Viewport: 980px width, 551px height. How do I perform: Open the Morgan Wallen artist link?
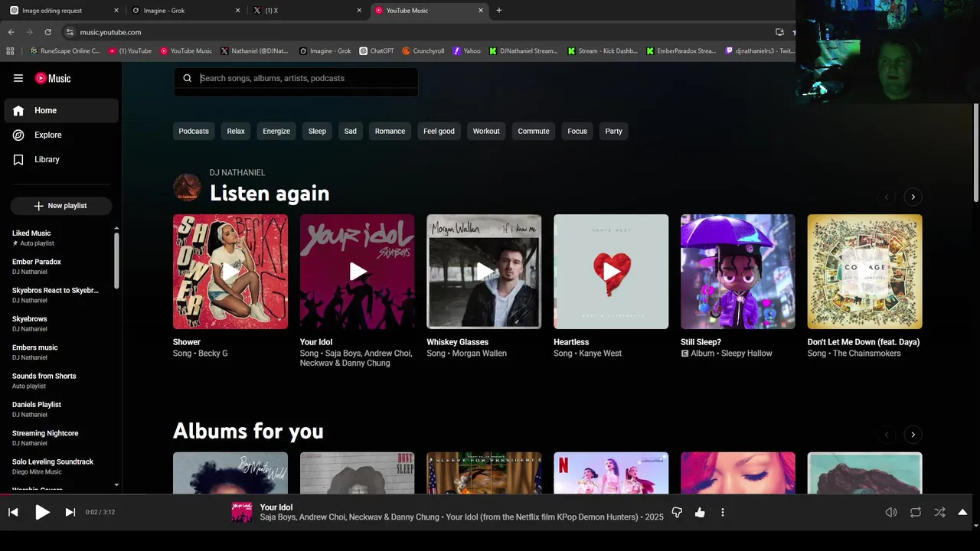[x=479, y=354]
